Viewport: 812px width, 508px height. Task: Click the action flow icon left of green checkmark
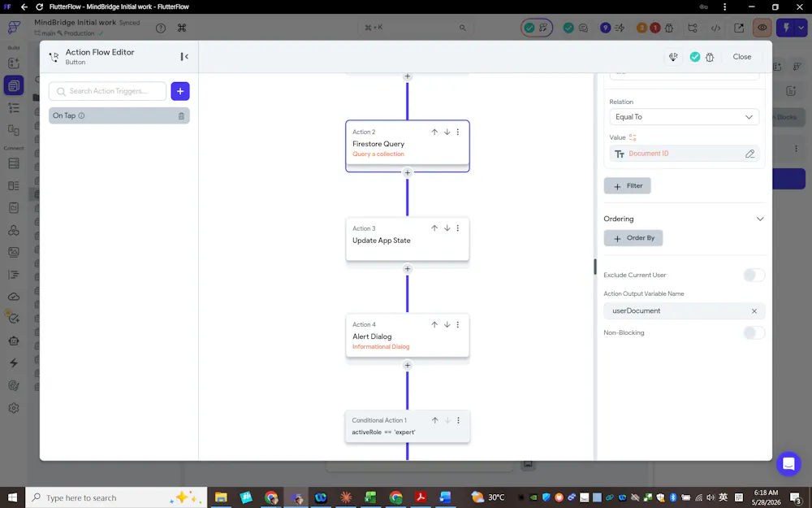coord(673,57)
